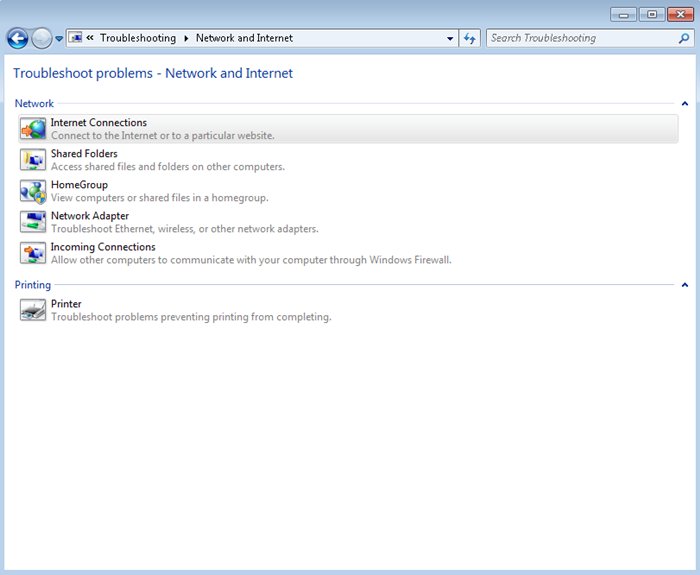Click the Printer icon
The image size is (700, 575).
(33, 310)
